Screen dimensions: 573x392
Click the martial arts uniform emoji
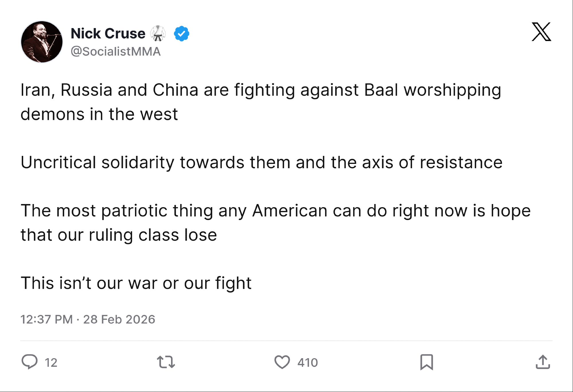(x=158, y=34)
